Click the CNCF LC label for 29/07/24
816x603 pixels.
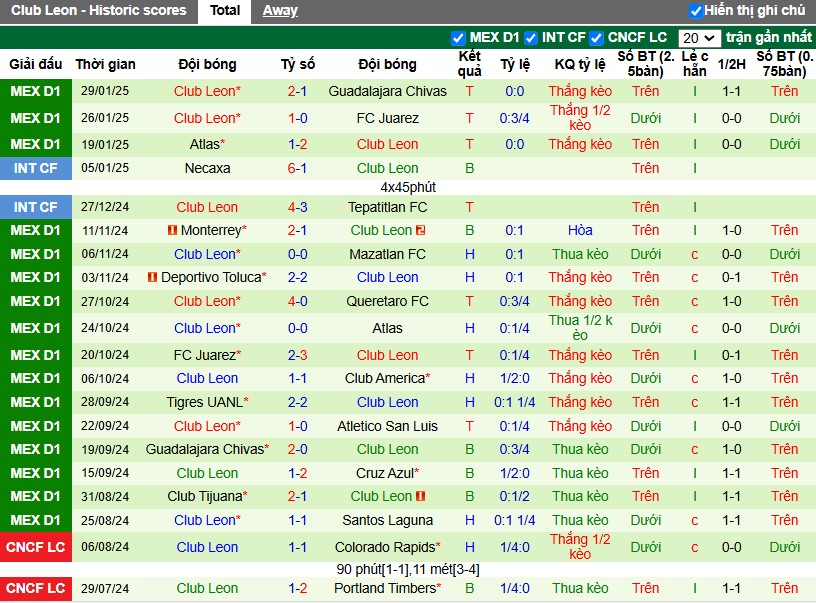[35, 588]
